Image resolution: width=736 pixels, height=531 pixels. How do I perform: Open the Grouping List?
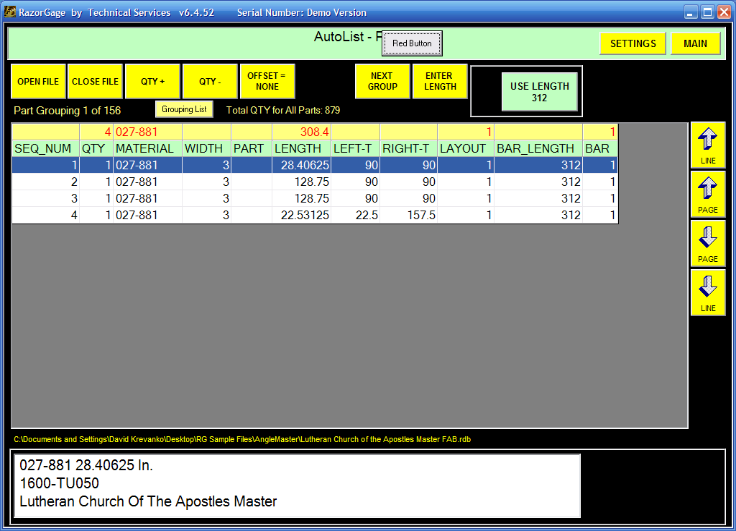coord(183,109)
